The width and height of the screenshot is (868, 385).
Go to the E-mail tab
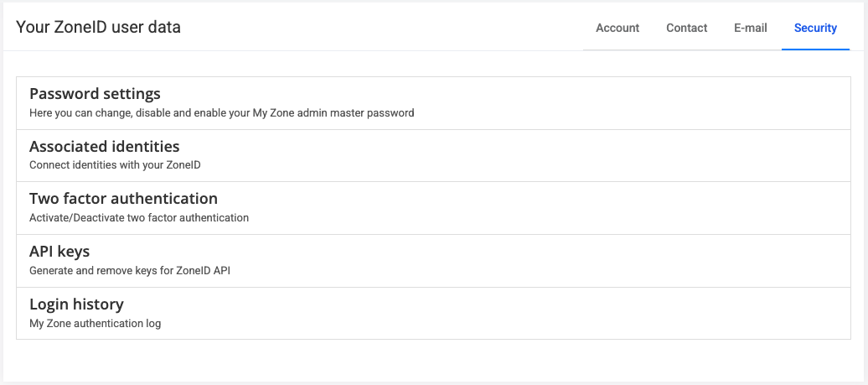[750, 28]
